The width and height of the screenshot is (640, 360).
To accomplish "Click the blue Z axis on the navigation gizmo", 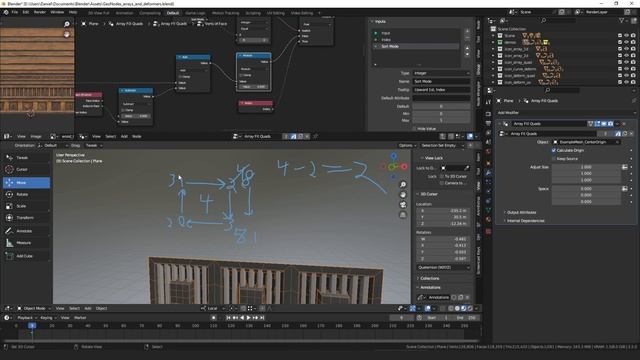I will (393, 156).
